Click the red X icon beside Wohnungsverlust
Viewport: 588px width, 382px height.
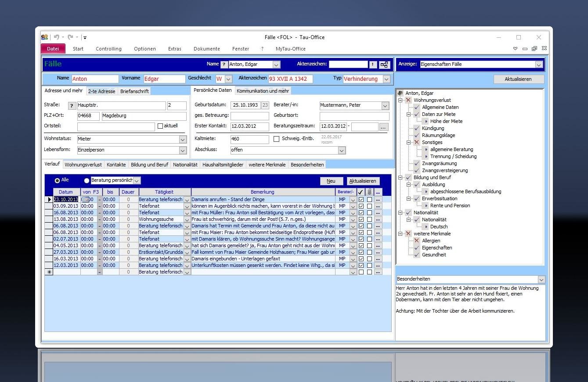point(408,100)
